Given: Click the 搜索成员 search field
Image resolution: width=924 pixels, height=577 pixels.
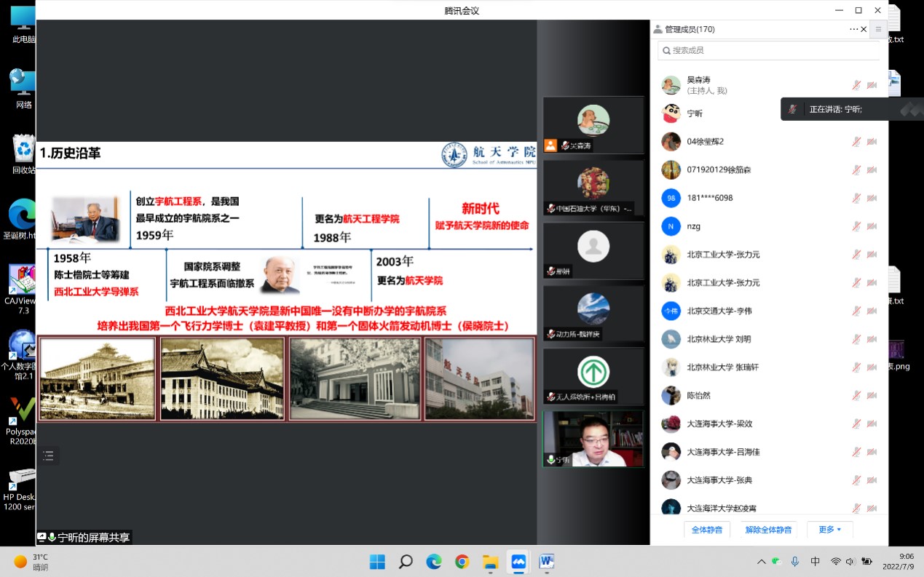Looking at the screenshot, I should coord(768,50).
